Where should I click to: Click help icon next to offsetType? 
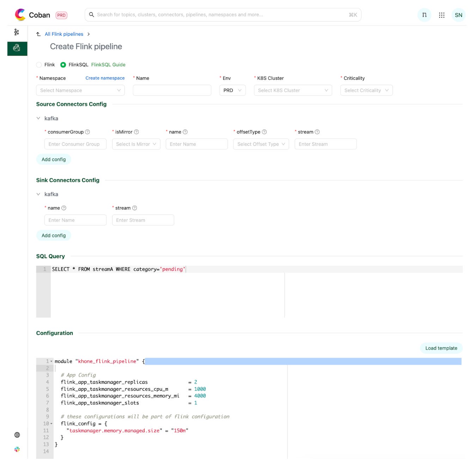click(x=264, y=132)
